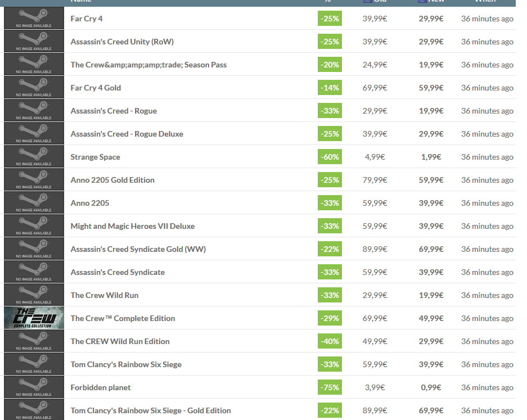The height and width of the screenshot is (420, 527).
Task: Click '36 minutes ago' in Forbidden planet row
Action: click(x=487, y=387)
